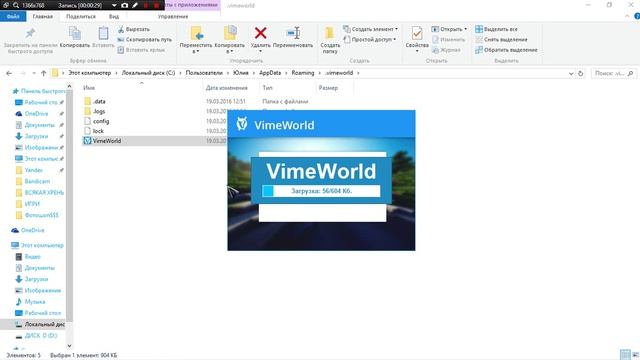Viewport: 640px width, 360px height.
Task: Click the Back navigation arrow
Action: click(9, 73)
